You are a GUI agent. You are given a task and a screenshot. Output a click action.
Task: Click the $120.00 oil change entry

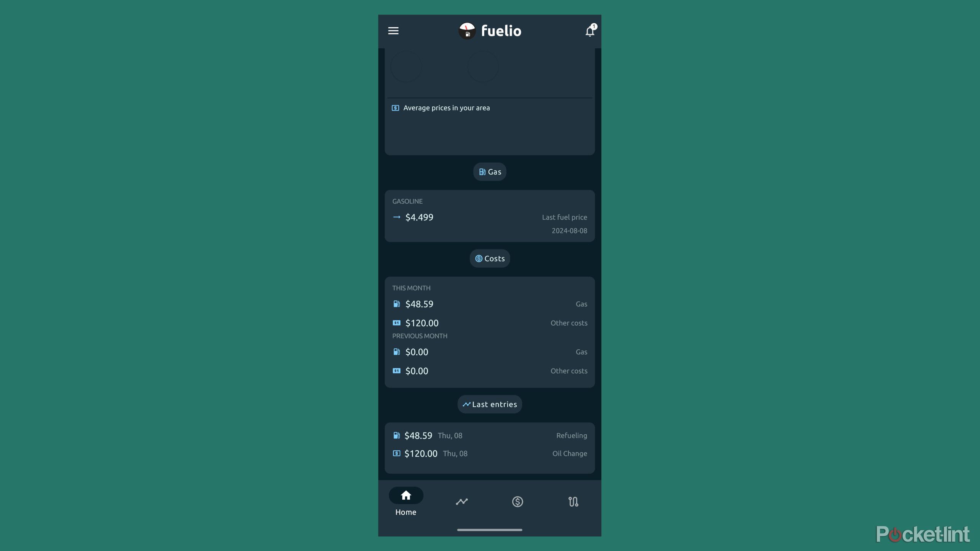(x=490, y=453)
